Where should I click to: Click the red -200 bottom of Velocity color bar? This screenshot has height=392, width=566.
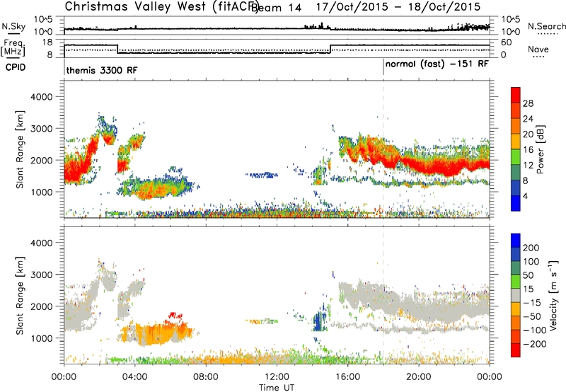[x=516, y=350]
